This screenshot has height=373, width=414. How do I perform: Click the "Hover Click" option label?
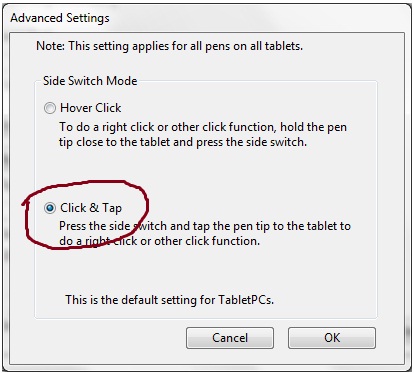pos(91,108)
